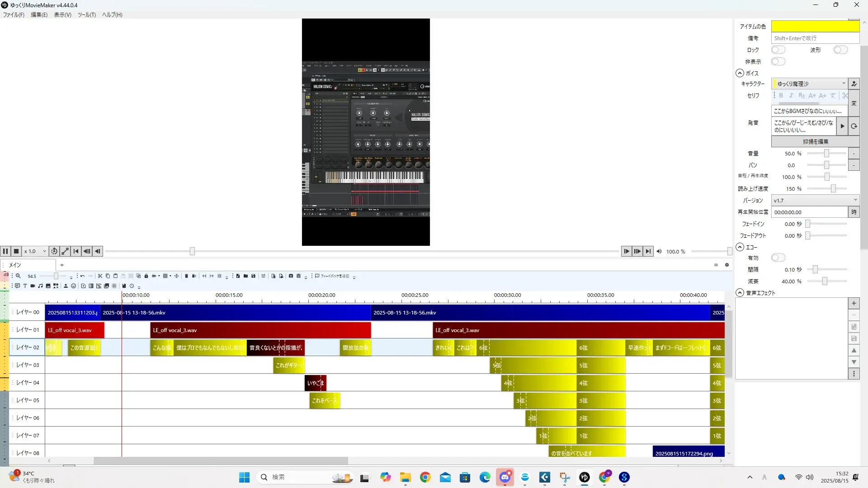Viewport: 868px width, 488px height.
Task: Open the ツール(T) menu
Action: tap(86, 14)
